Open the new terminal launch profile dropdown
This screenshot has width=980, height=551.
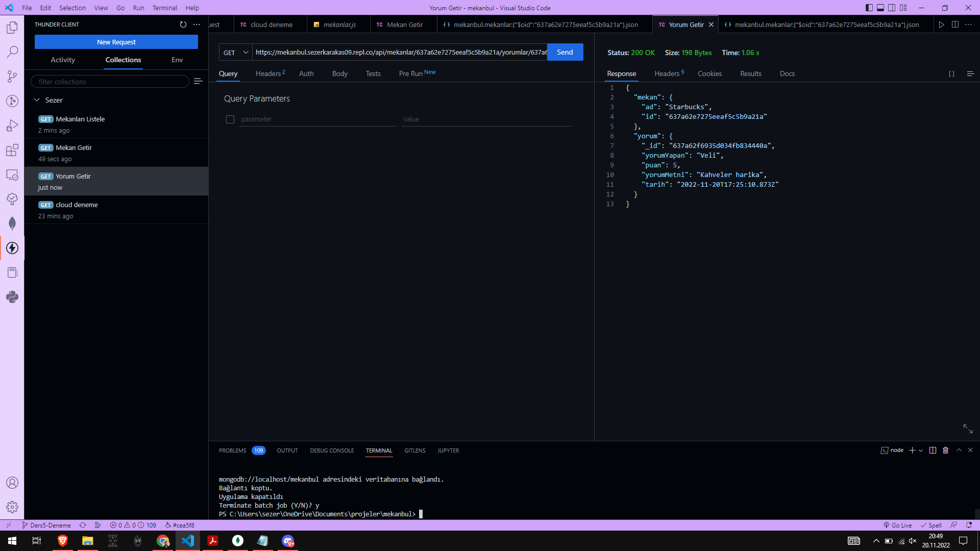[921, 450]
